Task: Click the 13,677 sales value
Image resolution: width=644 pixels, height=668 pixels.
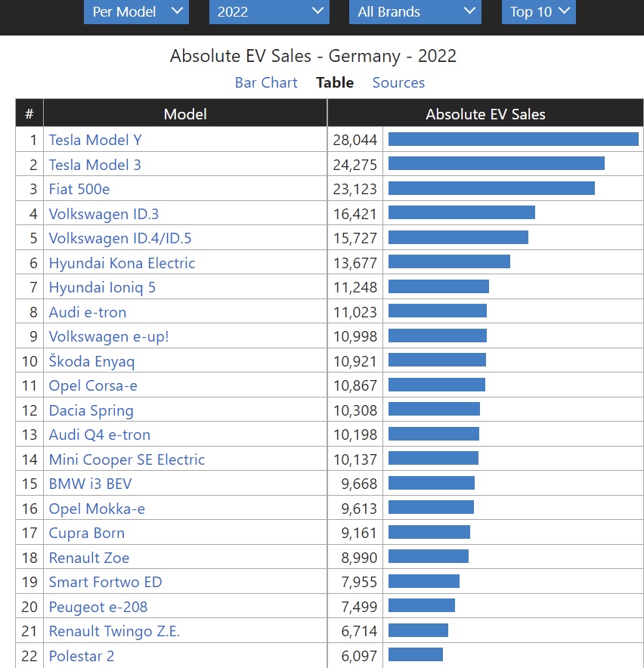Action: point(355,263)
